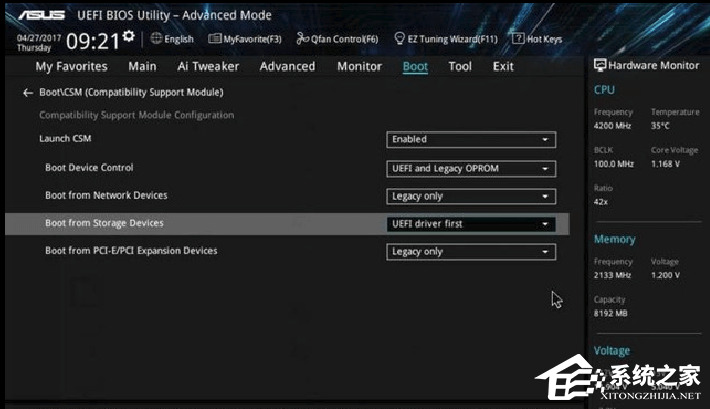
Task: Click the Hardware Monitor screen icon
Action: point(600,66)
